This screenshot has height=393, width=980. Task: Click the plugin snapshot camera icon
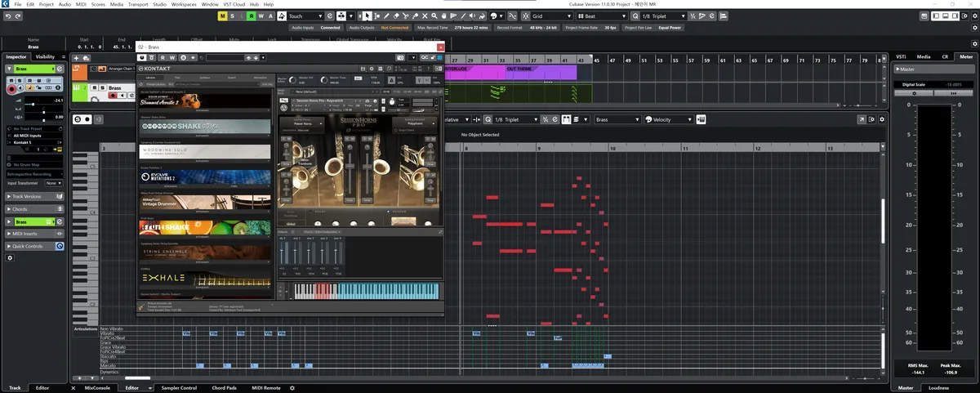[x=401, y=57]
